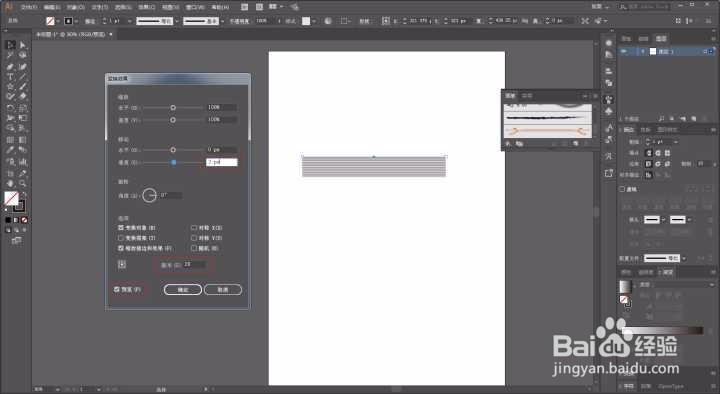Select the round cap stroke option
720x394 pixels.
pos(658,153)
